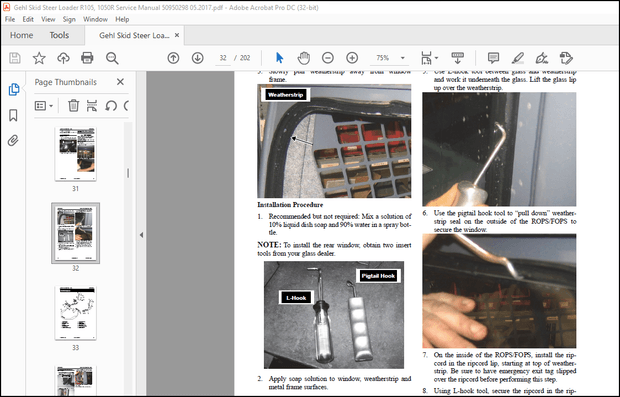Switch to the Home tab
620x397 pixels.
[x=21, y=35]
